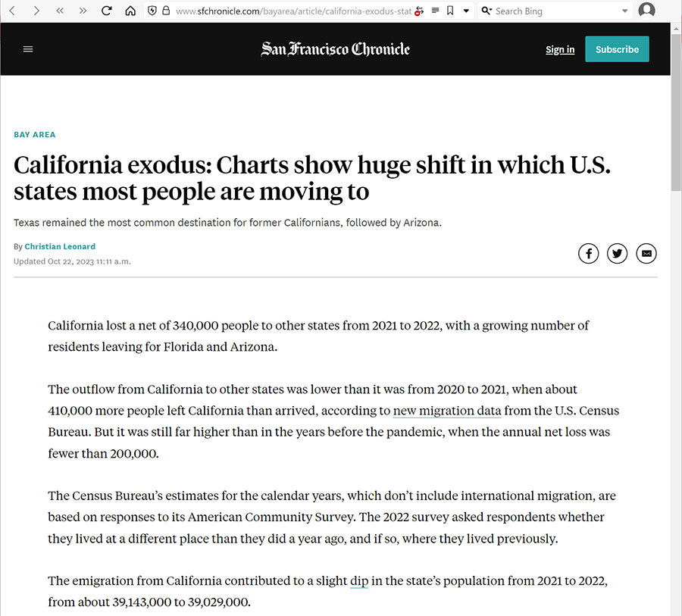
Task: Click the page vertical scrollbar thumb
Action: click(x=676, y=112)
